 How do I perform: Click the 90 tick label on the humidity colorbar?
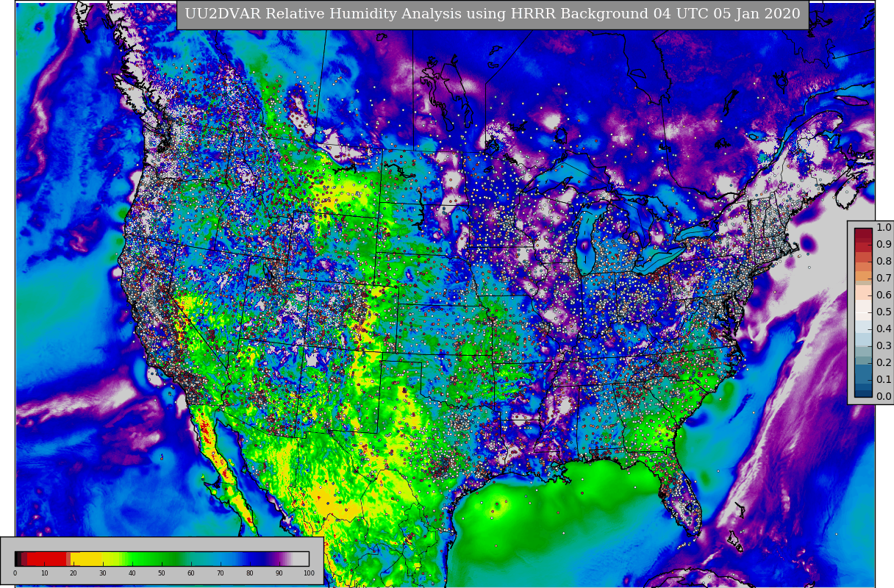pyautogui.click(x=279, y=573)
